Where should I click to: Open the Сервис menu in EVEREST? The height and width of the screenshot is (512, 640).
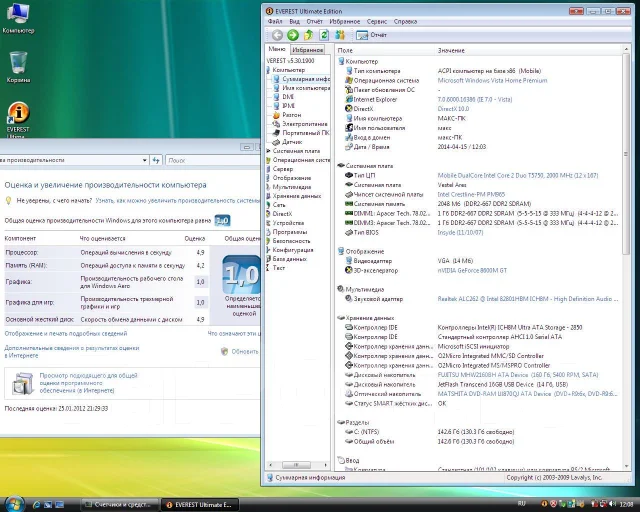pos(376,22)
